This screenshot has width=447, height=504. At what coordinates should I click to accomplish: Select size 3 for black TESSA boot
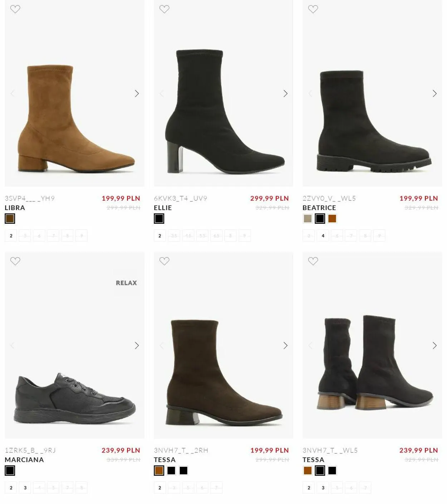tap(323, 488)
